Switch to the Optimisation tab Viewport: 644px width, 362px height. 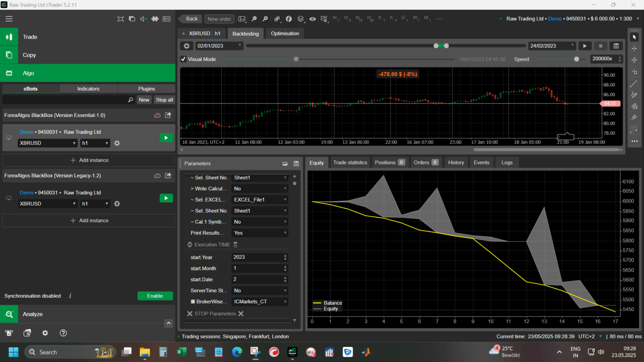[285, 34]
